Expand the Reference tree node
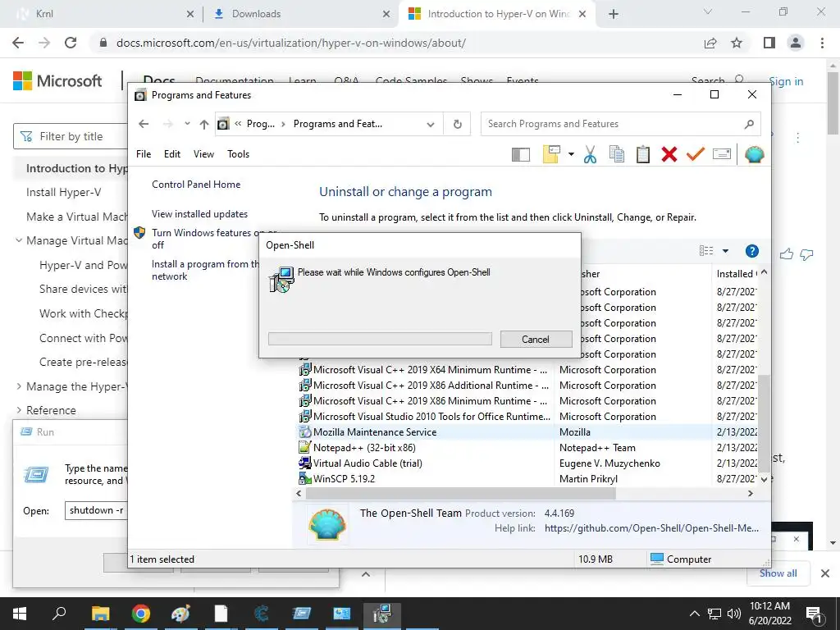Viewport: 840px width, 630px height. [20, 410]
